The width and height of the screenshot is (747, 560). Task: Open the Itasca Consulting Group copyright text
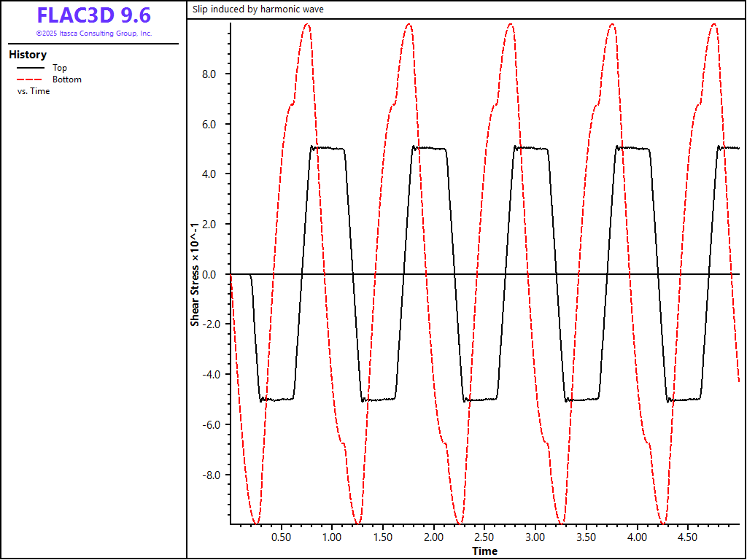pyautogui.click(x=93, y=34)
